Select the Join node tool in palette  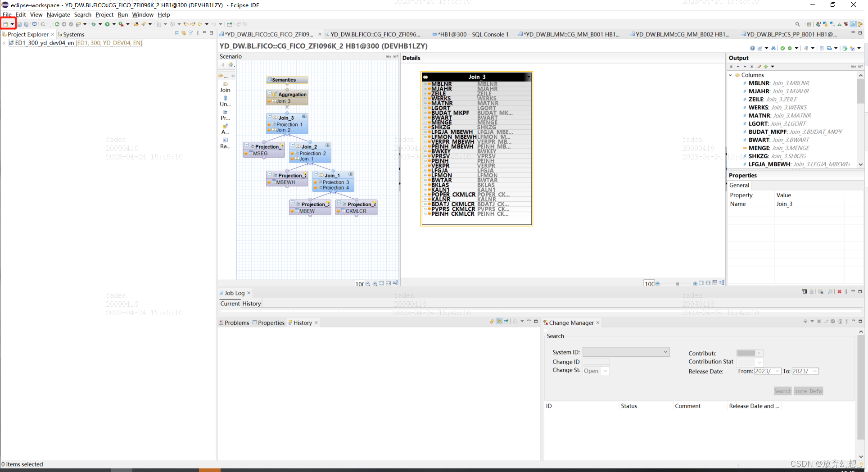[x=225, y=87]
